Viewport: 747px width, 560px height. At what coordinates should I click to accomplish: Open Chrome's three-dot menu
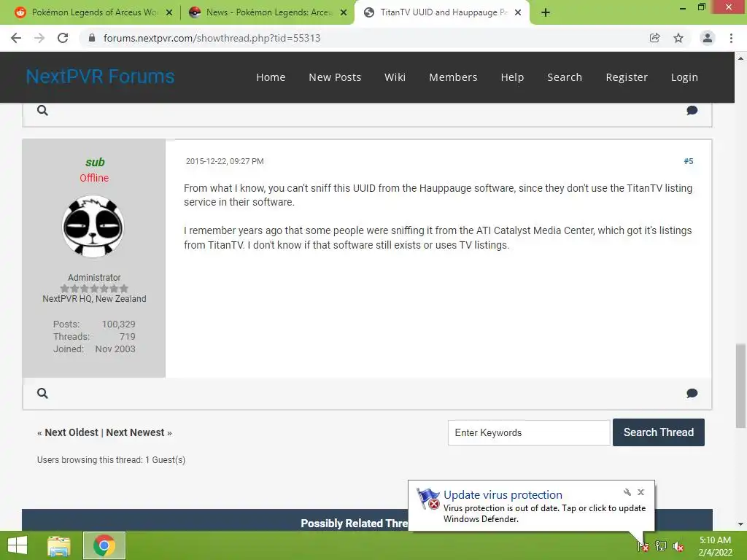(x=731, y=38)
